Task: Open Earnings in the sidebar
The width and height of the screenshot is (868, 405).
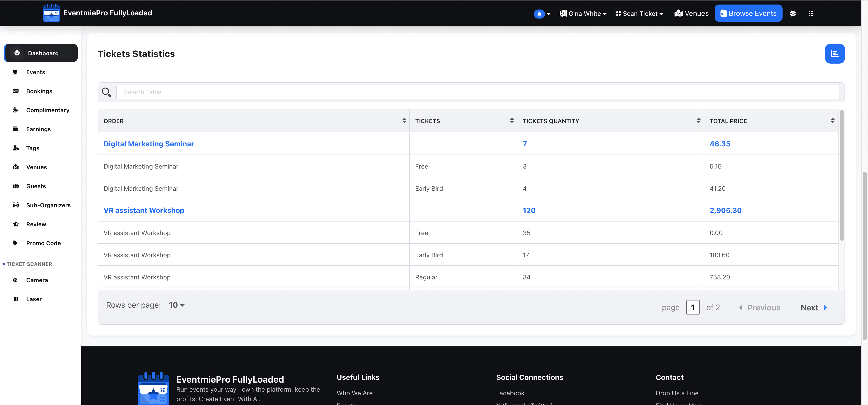Action: 38,129
